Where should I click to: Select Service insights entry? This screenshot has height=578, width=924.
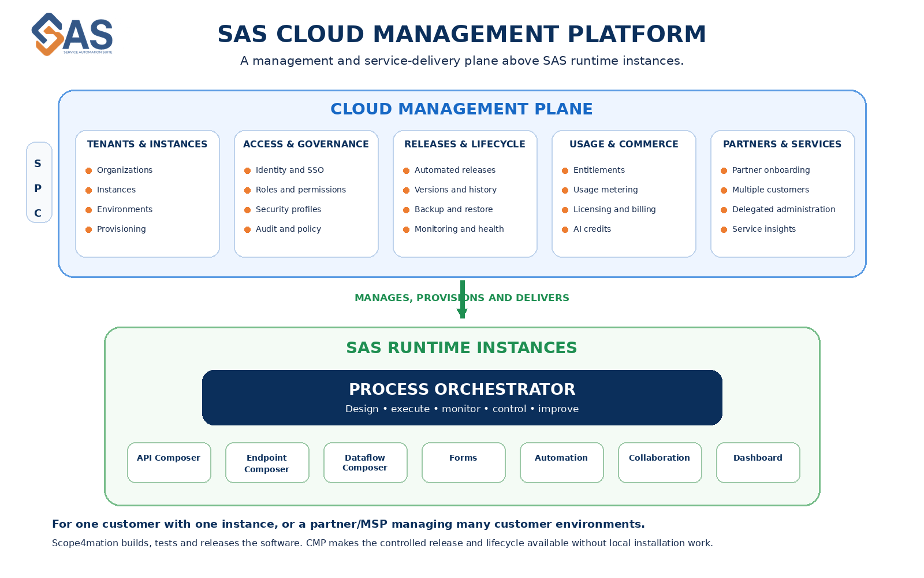pos(758,229)
